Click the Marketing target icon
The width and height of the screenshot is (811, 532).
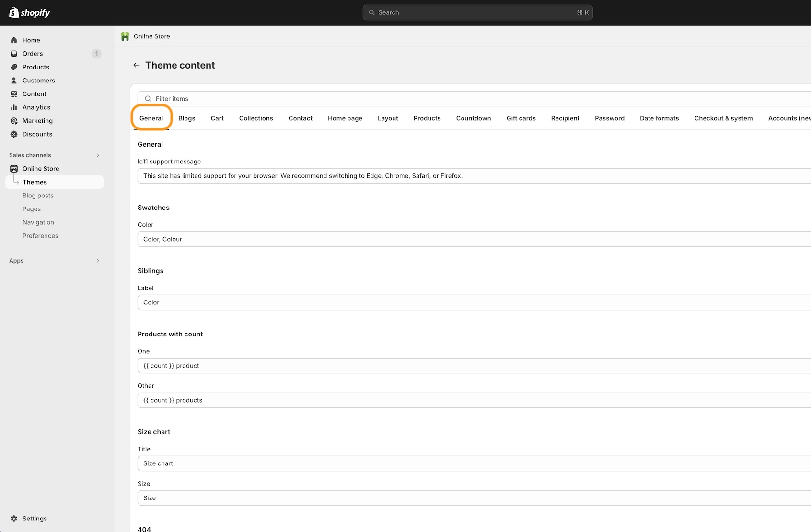point(14,121)
